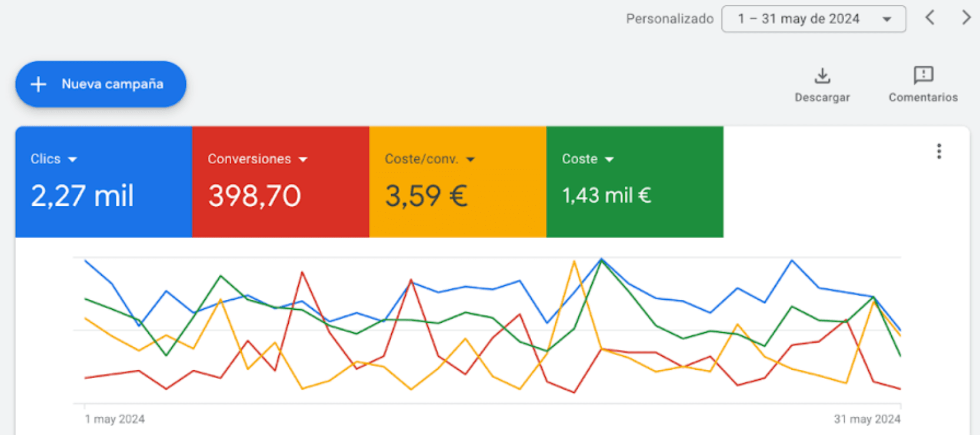Viewport: 980px width, 435px height.
Task: Click the 1 may 2024 axis label
Action: coord(115,419)
